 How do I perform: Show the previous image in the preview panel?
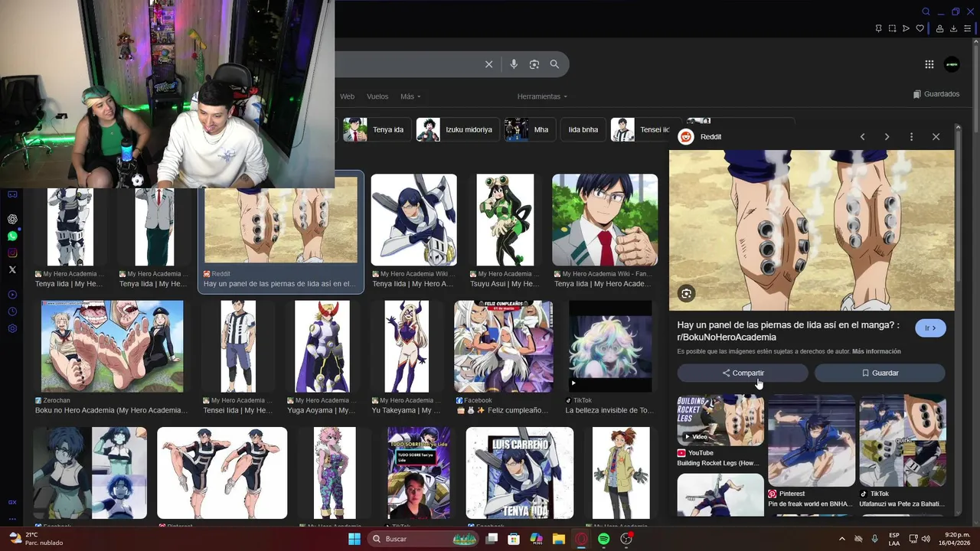[862, 137]
